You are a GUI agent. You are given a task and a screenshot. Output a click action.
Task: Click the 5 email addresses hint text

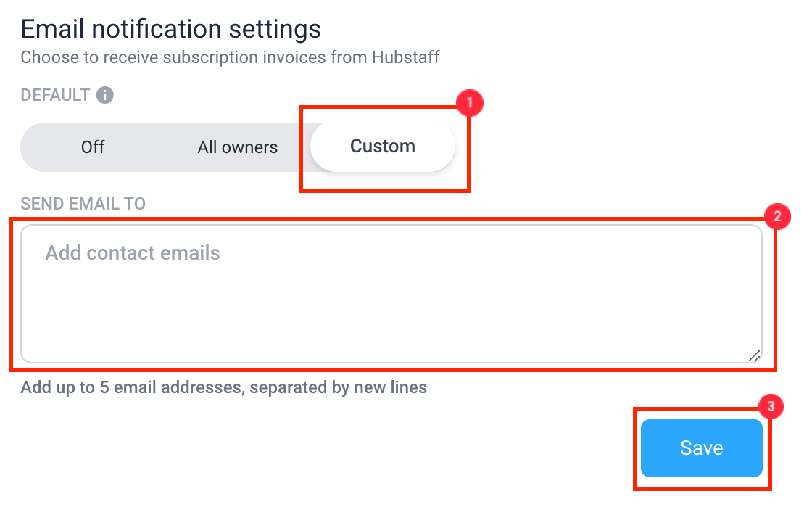coord(224,387)
